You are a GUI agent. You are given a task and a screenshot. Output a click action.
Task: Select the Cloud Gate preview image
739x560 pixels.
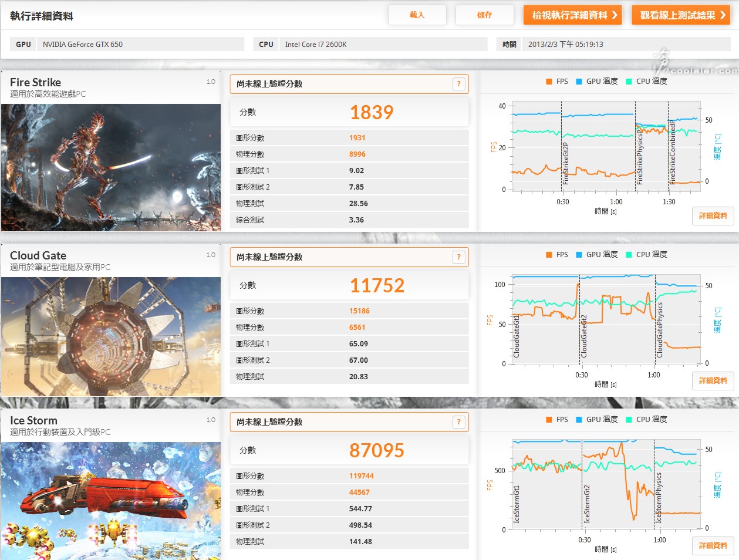point(111,336)
